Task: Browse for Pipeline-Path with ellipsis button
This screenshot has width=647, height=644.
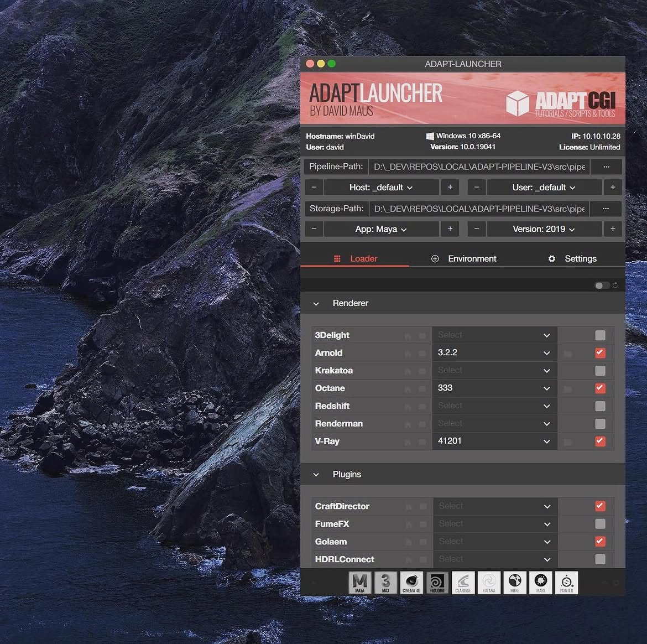Action: tap(606, 167)
